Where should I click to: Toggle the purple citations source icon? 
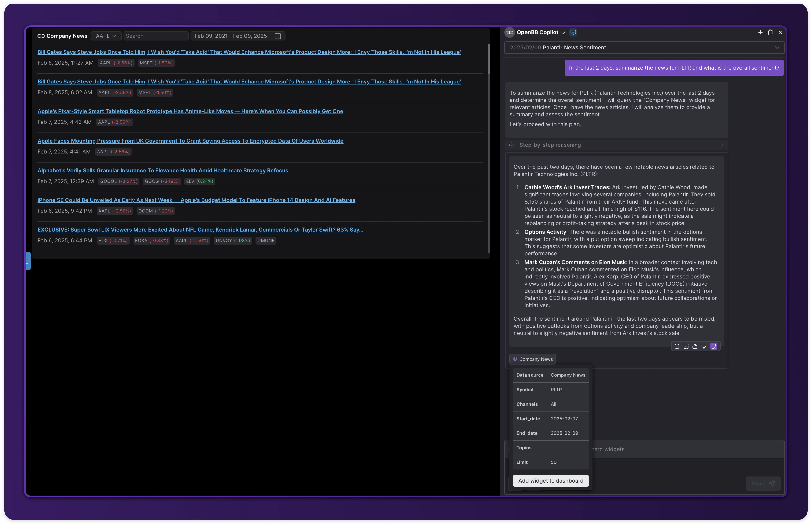coord(714,346)
